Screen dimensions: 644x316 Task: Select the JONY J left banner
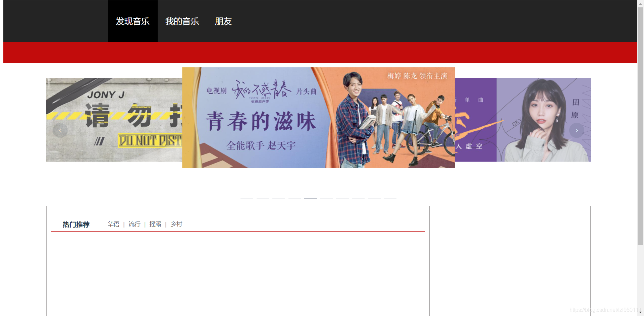click(114, 120)
